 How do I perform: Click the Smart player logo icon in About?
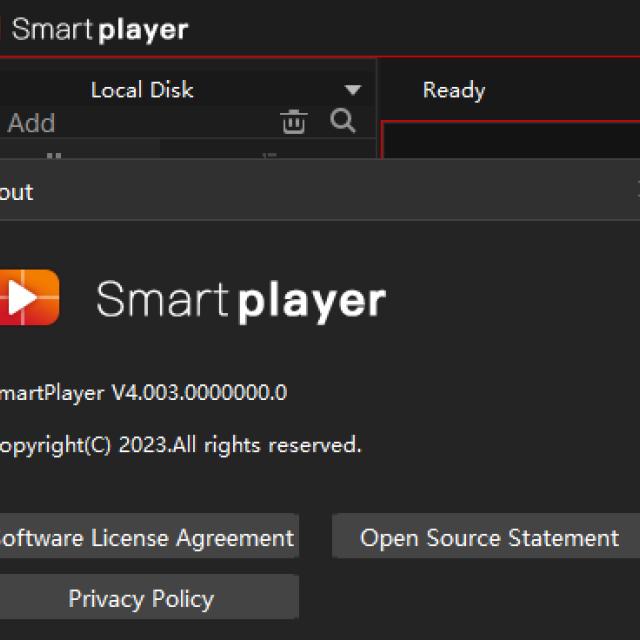[x=29, y=297]
